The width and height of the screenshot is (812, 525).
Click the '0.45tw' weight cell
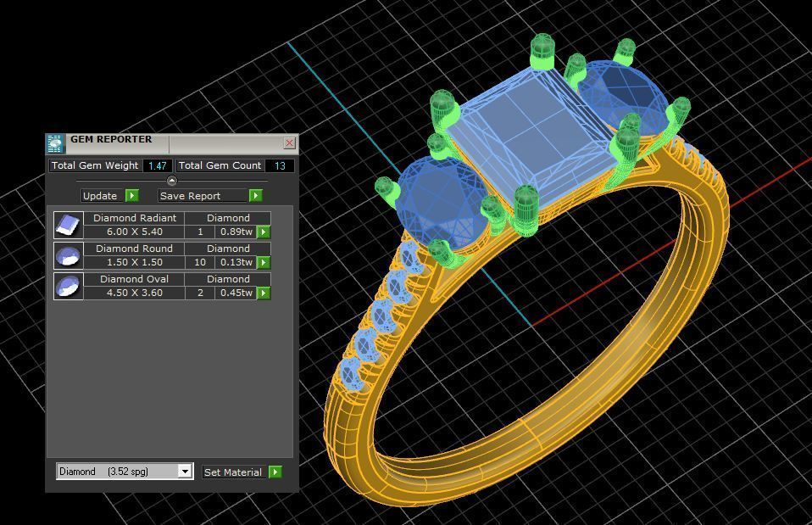click(236, 293)
